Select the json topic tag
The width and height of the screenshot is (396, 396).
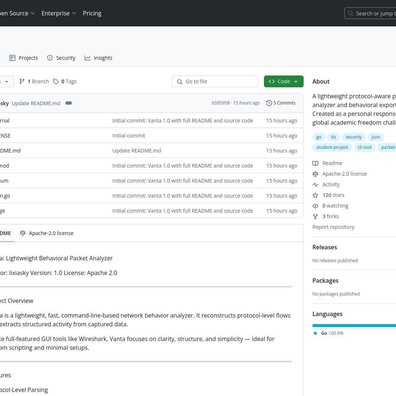(x=376, y=137)
